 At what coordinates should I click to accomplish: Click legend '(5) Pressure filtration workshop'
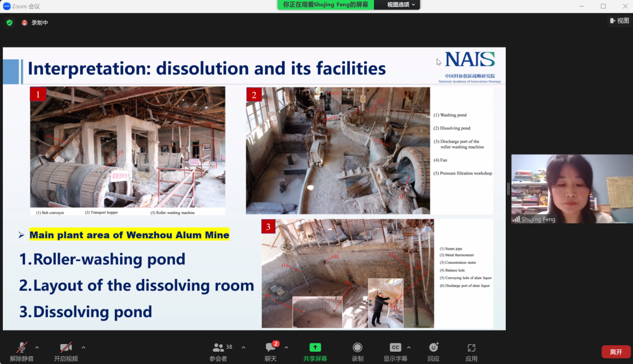463,173
